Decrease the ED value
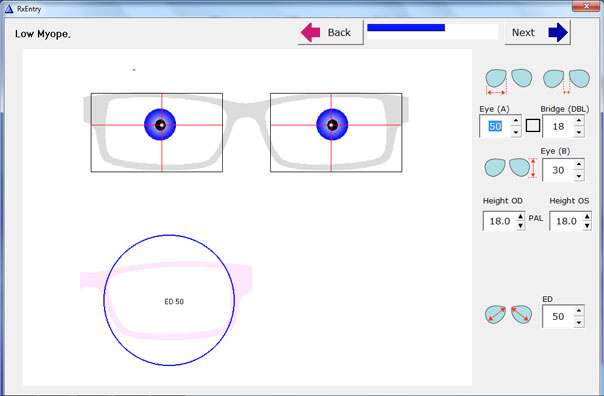The height and width of the screenshot is (396, 604). (x=579, y=322)
